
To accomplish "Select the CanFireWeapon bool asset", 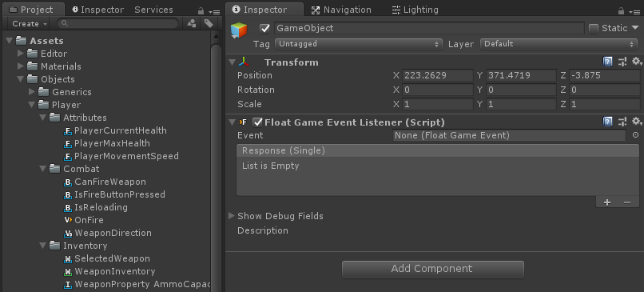I will pos(105,182).
